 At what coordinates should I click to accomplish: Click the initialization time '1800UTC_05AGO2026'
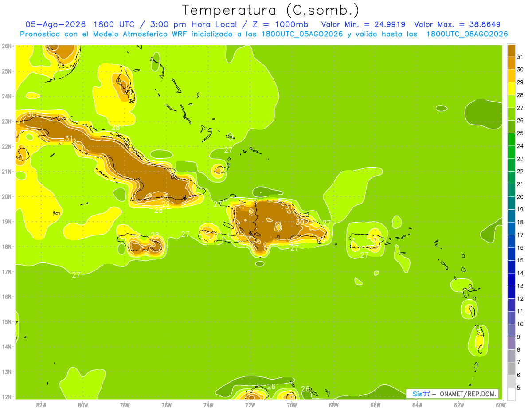[302, 34]
